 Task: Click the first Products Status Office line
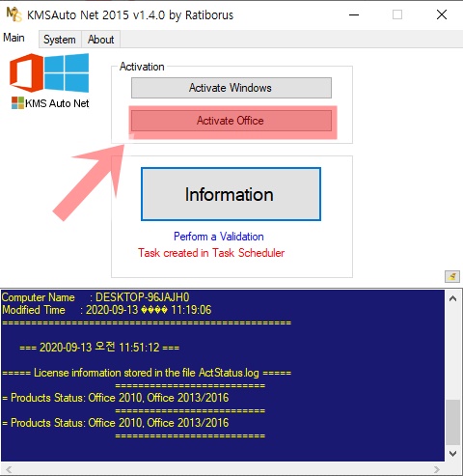[115, 398]
